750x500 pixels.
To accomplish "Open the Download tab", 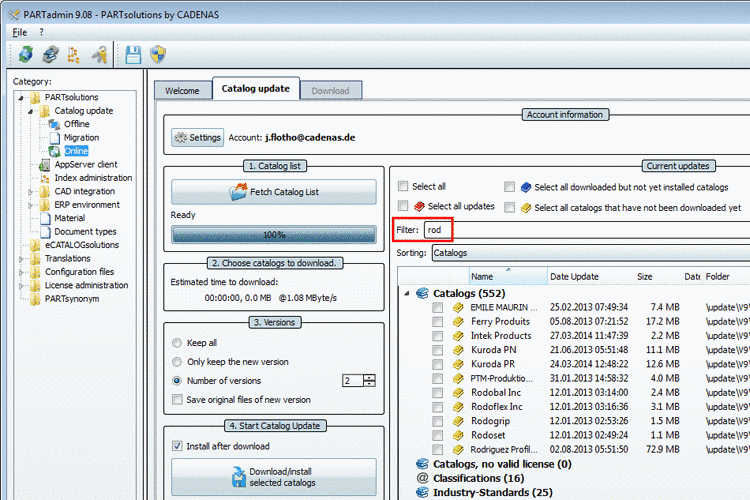I will click(x=331, y=90).
